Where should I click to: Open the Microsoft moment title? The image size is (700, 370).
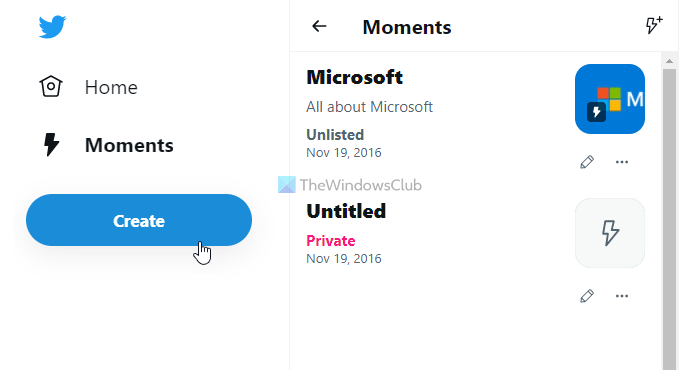click(354, 77)
